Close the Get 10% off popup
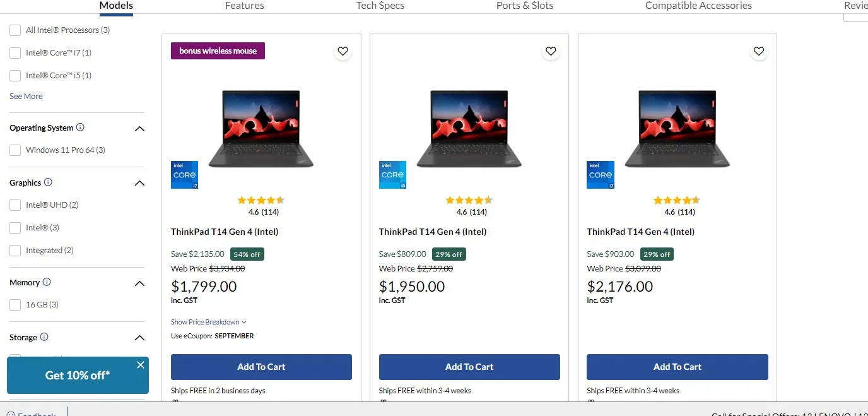The image size is (868, 416). click(x=140, y=365)
